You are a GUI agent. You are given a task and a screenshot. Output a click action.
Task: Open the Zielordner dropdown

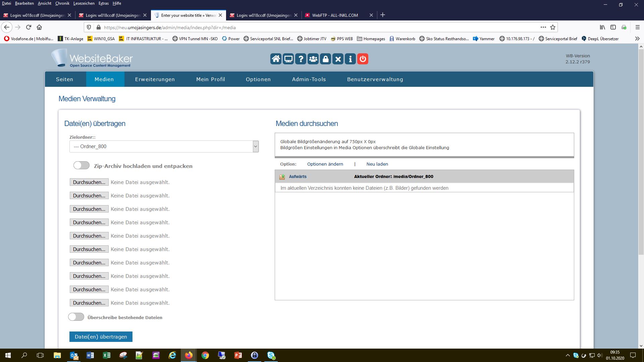coord(164,146)
